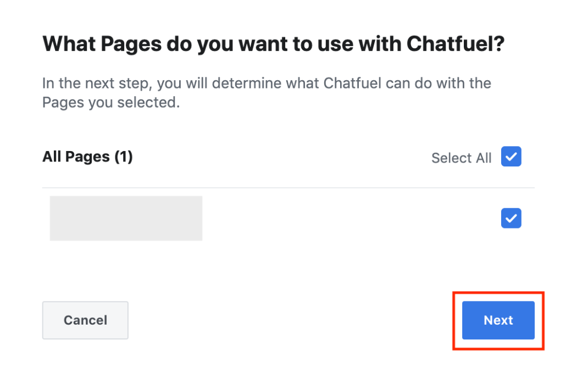Image resolution: width=588 pixels, height=385 pixels.
Task: Click the word "Chatfuel" in the title
Action: pos(455,44)
